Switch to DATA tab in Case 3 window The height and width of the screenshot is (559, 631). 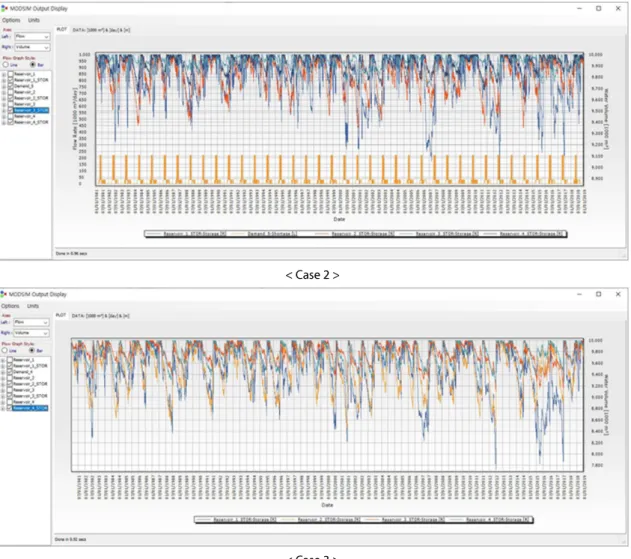pos(100,316)
